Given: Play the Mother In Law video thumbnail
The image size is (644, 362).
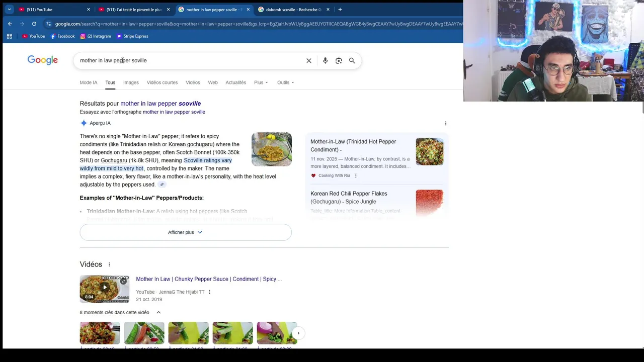Looking at the screenshot, I should coord(105,289).
